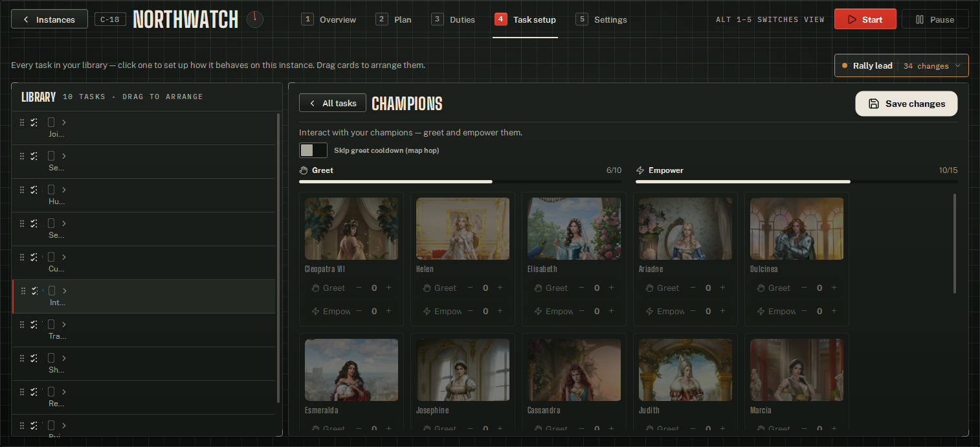Click the checklist icon in the Re... row
This screenshot has height=447, width=980.
tap(34, 392)
